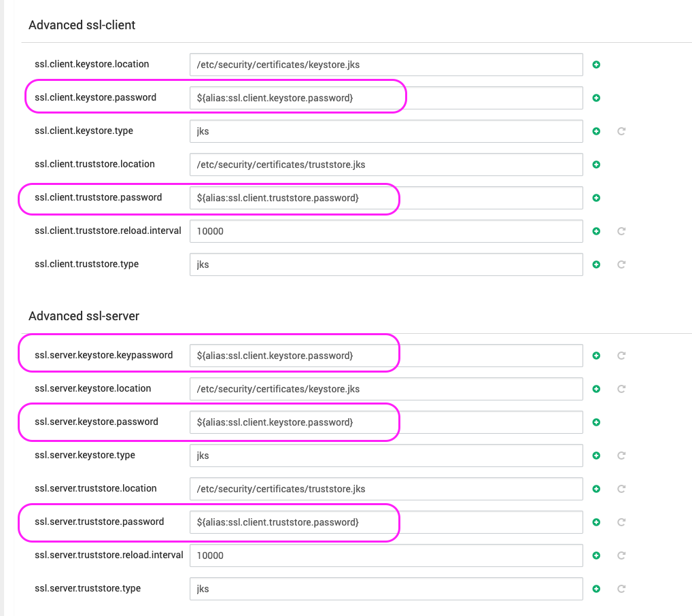The width and height of the screenshot is (692, 616).
Task: Collapse the Advanced ssl-server section header
Action: (84, 316)
